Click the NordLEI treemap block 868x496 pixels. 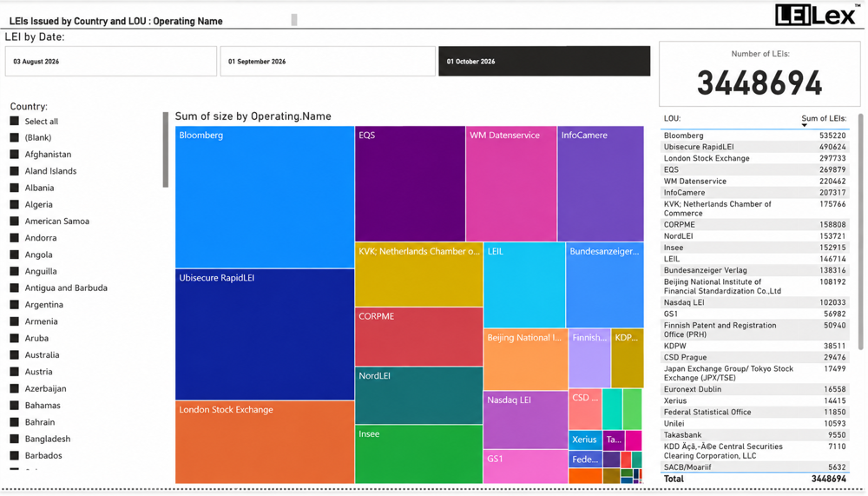[419, 396]
